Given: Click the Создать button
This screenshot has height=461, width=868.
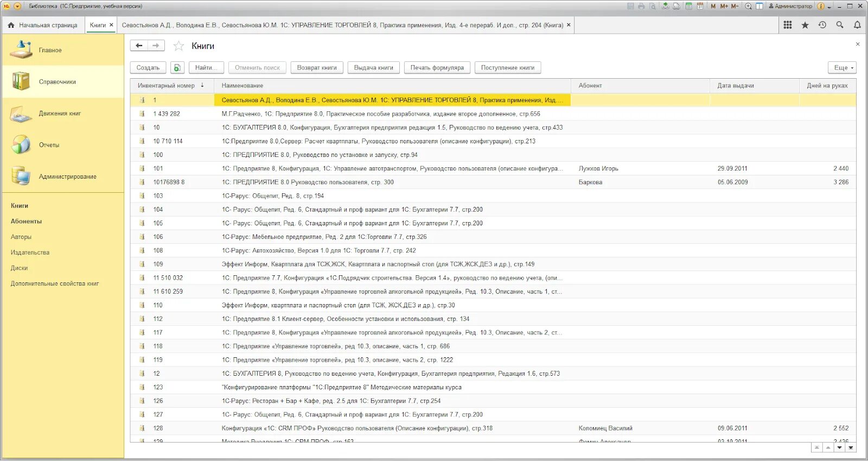Looking at the screenshot, I should coord(148,68).
